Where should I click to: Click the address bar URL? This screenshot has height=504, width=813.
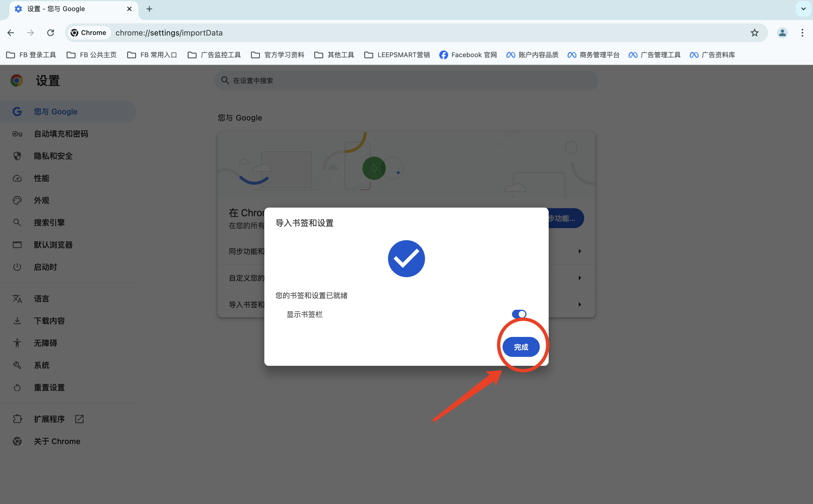pos(169,33)
